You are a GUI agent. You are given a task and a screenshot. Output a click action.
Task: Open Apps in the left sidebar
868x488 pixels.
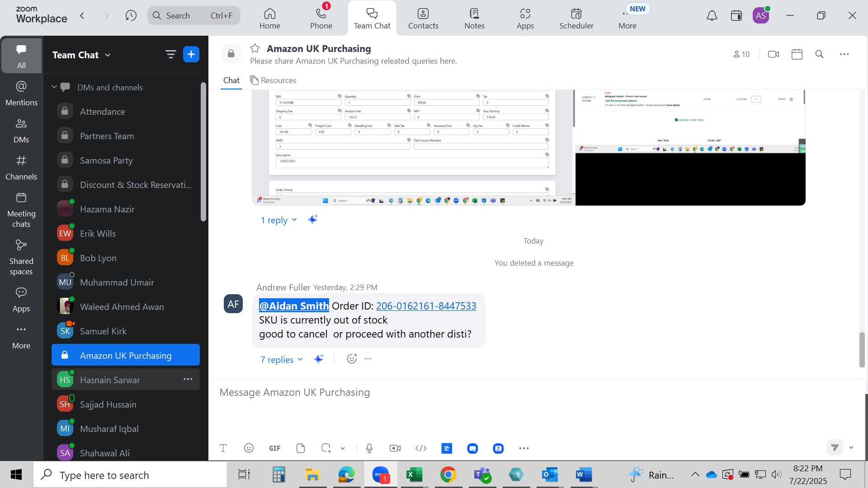(21, 300)
